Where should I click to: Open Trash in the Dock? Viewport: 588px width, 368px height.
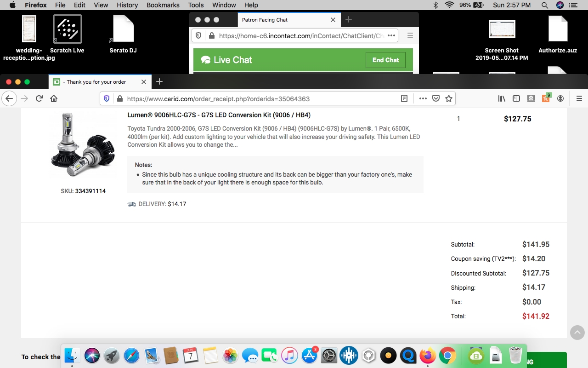516,356
